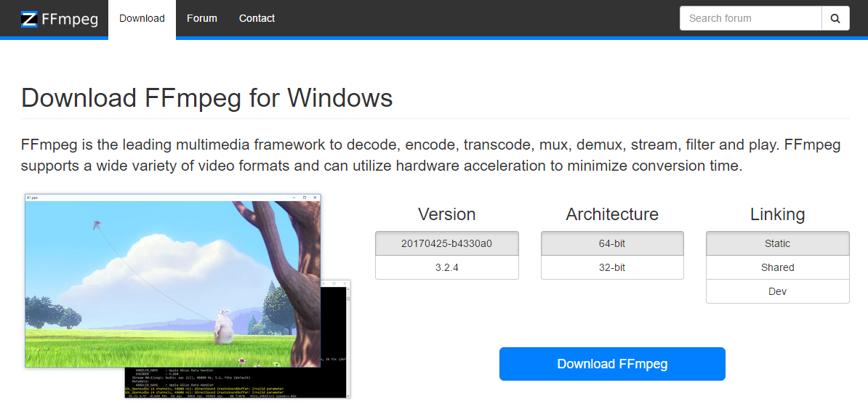Click the Search forum input field
The width and height of the screenshot is (868, 409).
[x=750, y=19]
